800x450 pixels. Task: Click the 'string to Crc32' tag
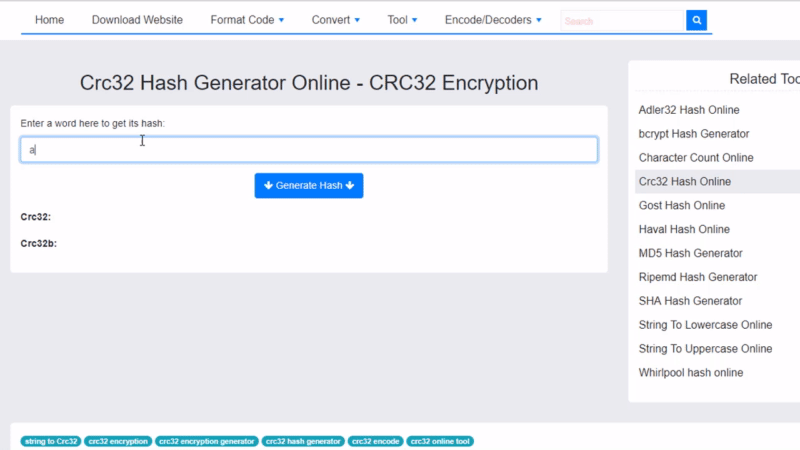click(50, 441)
